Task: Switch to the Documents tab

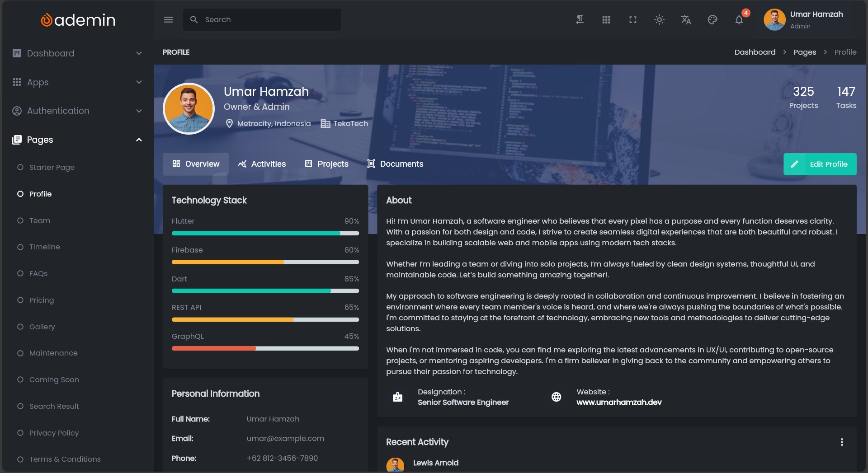Action: [x=396, y=164]
